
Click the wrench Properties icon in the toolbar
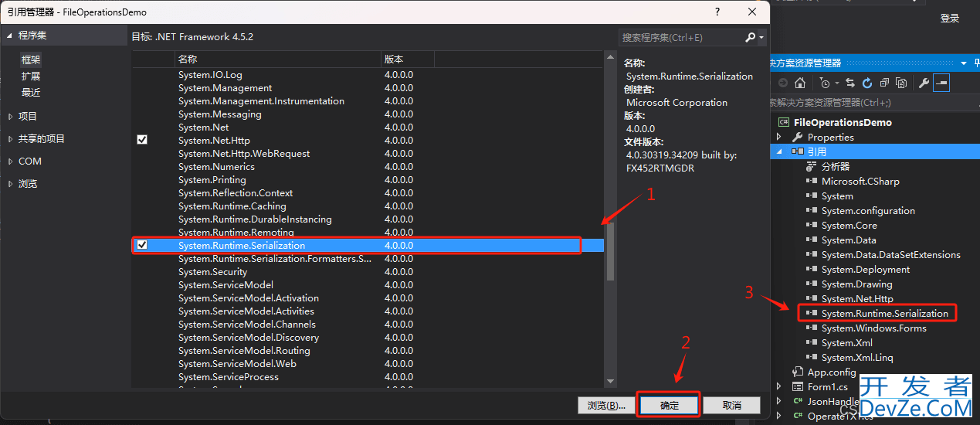(x=923, y=83)
